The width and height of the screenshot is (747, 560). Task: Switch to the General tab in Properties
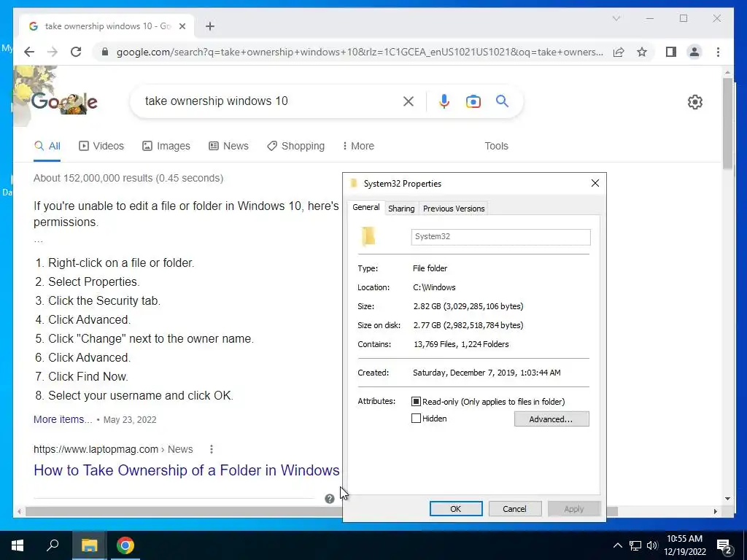pyautogui.click(x=366, y=208)
